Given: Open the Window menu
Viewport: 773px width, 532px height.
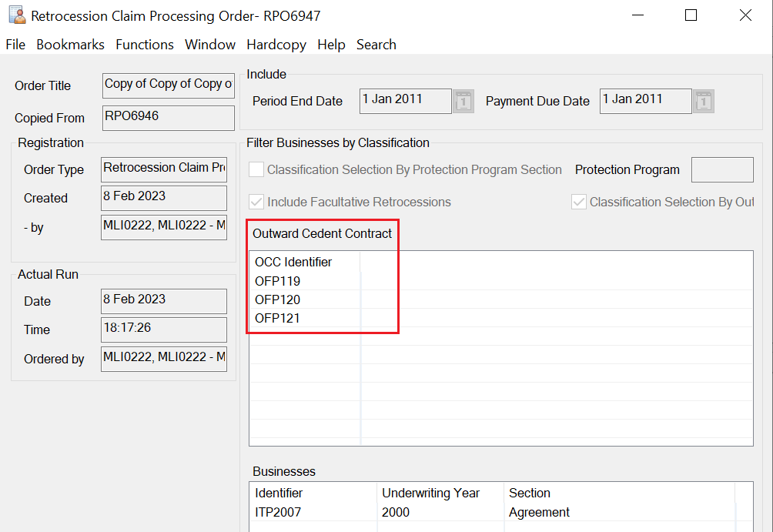Looking at the screenshot, I should (x=210, y=45).
